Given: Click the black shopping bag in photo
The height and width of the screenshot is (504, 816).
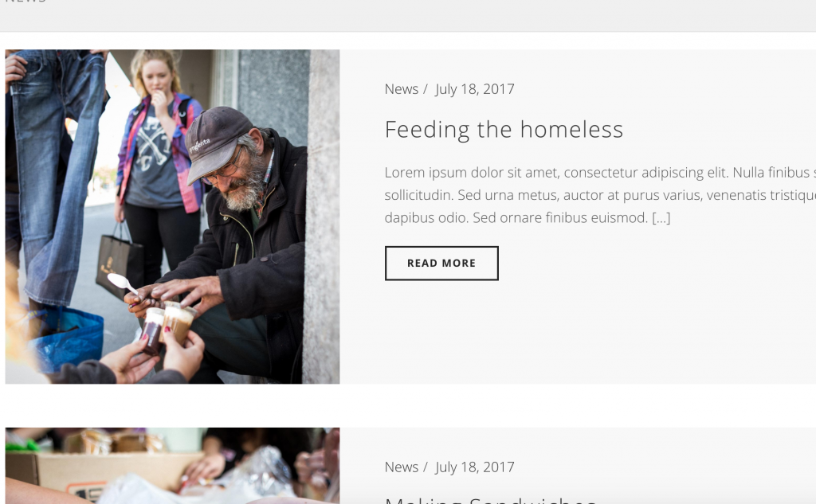Looking at the screenshot, I should [120, 264].
